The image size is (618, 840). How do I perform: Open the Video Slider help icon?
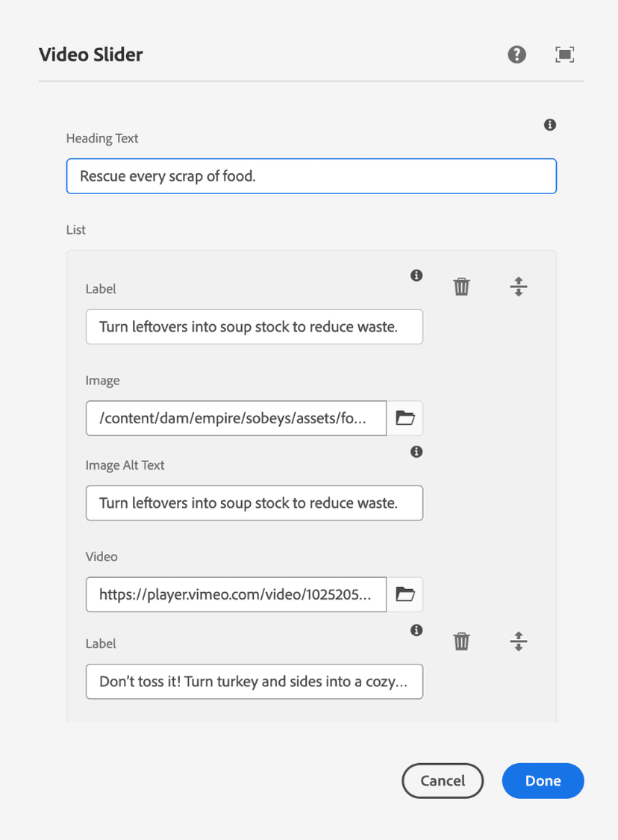tap(516, 55)
